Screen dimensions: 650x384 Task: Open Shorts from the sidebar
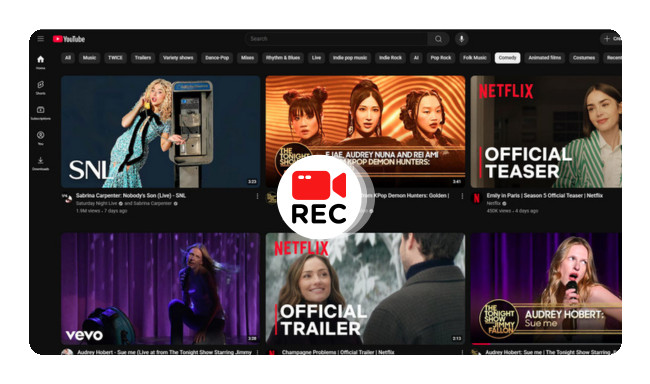[40, 87]
